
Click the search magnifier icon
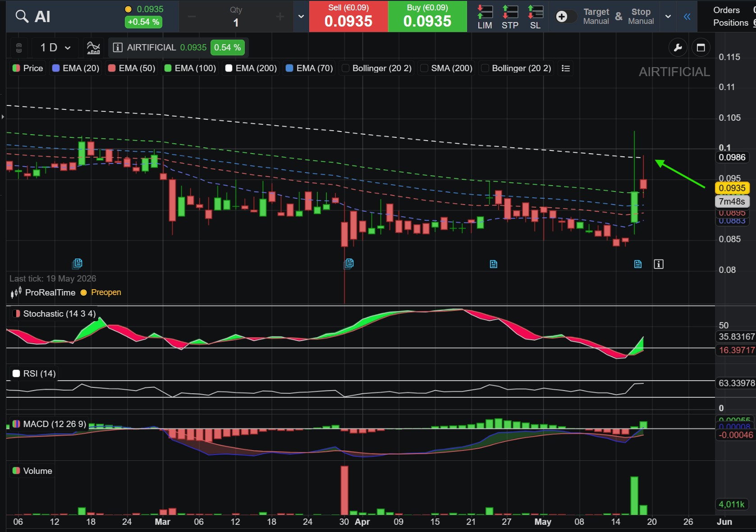pyautogui.click(x=22, y=17)
